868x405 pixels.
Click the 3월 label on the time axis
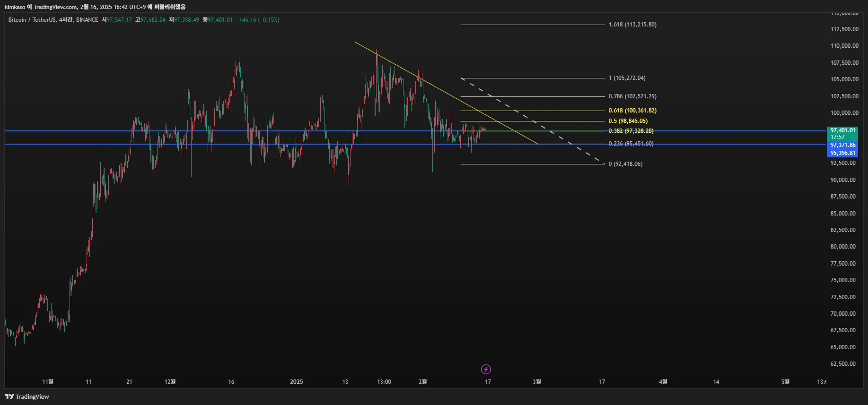537,382
